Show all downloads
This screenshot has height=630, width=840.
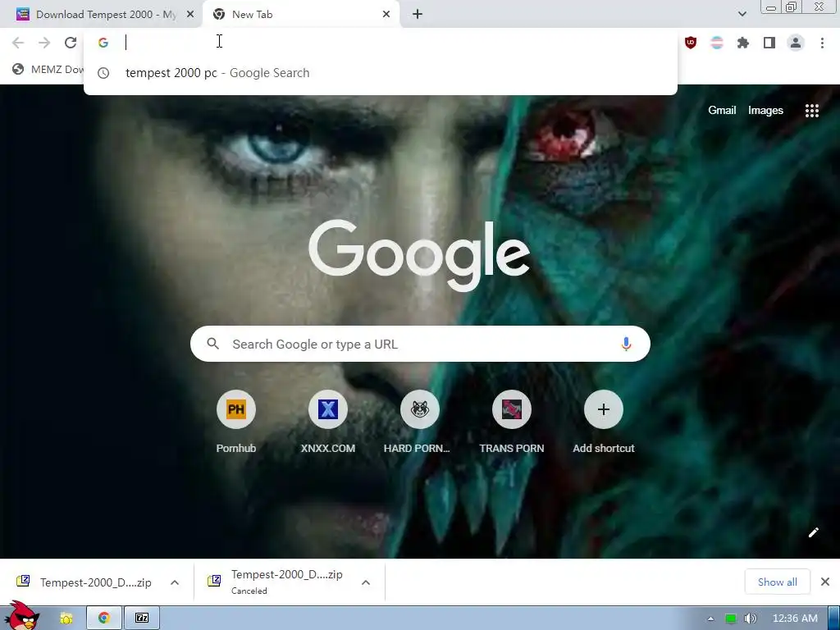777,582
